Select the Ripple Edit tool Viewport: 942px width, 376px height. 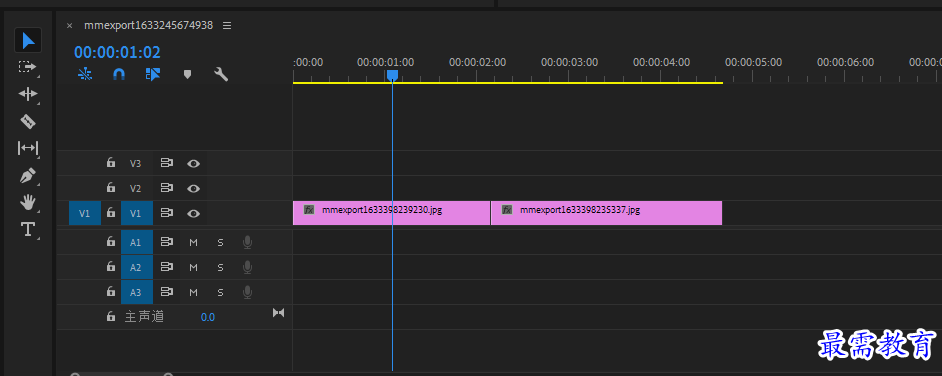tap(28, 94)
